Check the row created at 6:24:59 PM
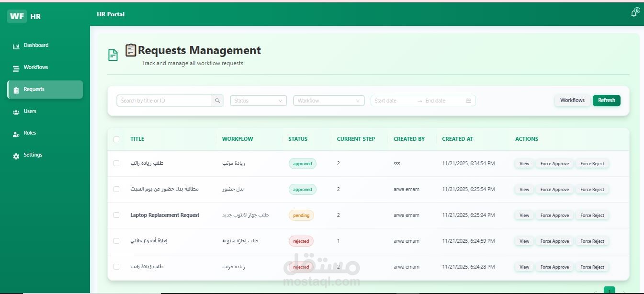This screenshot has height=294, width=644. click(116, 241)
